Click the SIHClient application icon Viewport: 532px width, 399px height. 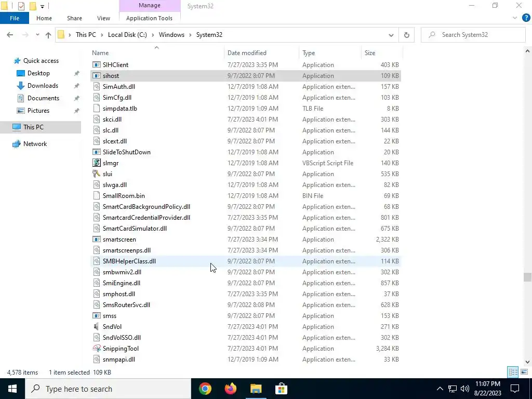[97, 65]
